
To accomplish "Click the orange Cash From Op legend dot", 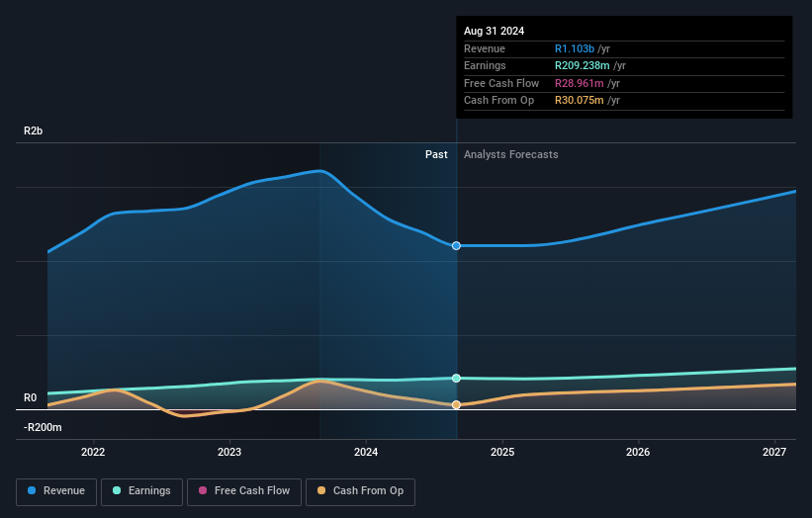I will click(x=321, y=490).
